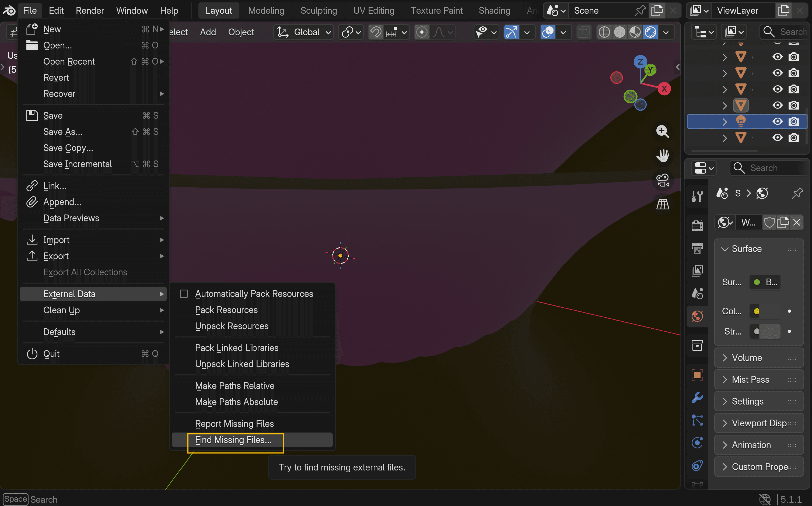
Task: Click Pack Resources
Action: point(226,310)
